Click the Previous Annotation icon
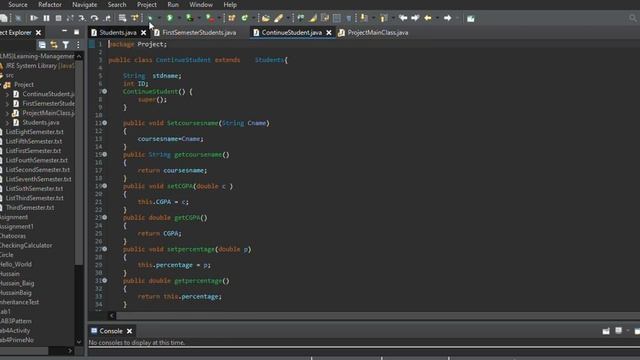 (383, 18)
